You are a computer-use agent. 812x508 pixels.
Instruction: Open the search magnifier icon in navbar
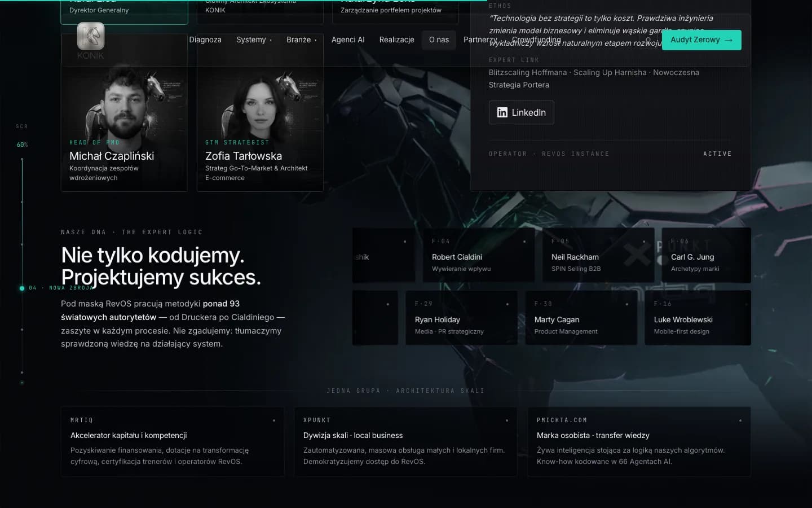648,40
